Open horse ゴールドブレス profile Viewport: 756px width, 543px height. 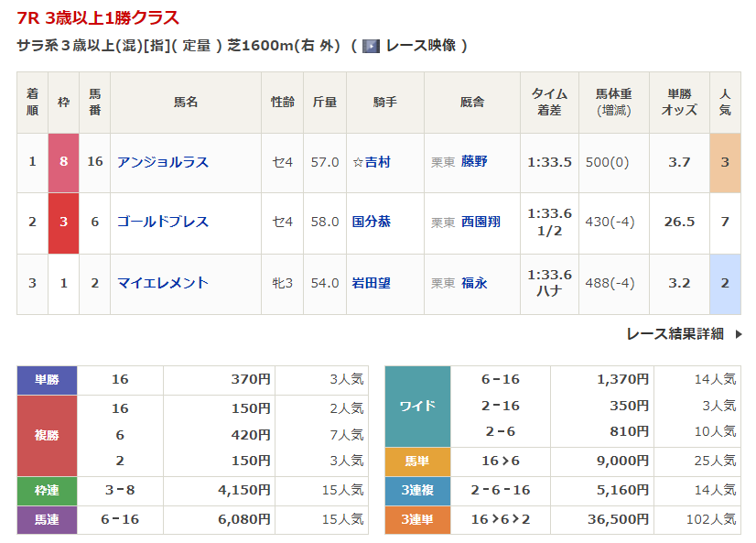[163, 222]
